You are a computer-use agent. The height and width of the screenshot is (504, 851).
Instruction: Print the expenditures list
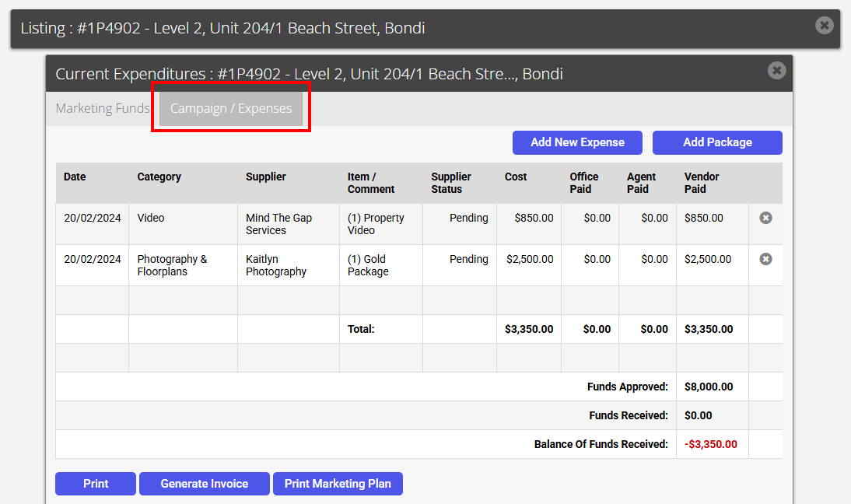pyautogui.click(x=96, y=484)
